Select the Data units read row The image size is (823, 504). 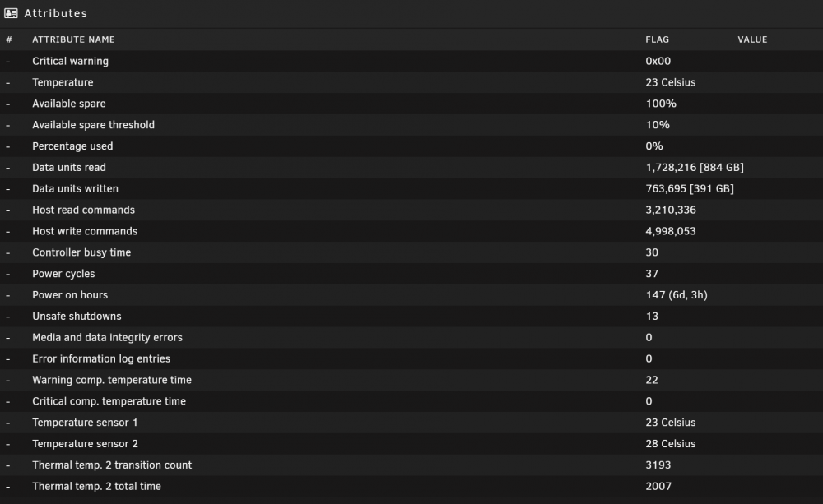[411, 167]
